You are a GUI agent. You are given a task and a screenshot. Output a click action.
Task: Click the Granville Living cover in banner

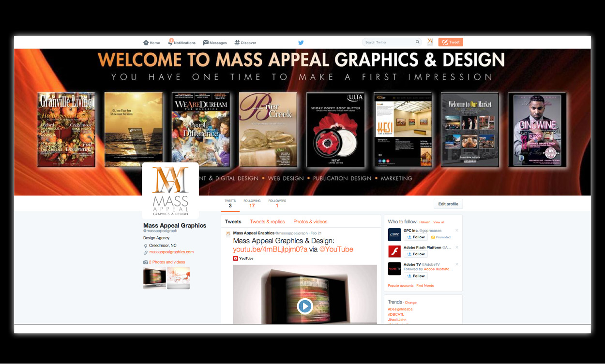pyautogui.click(x=66, y=130)
